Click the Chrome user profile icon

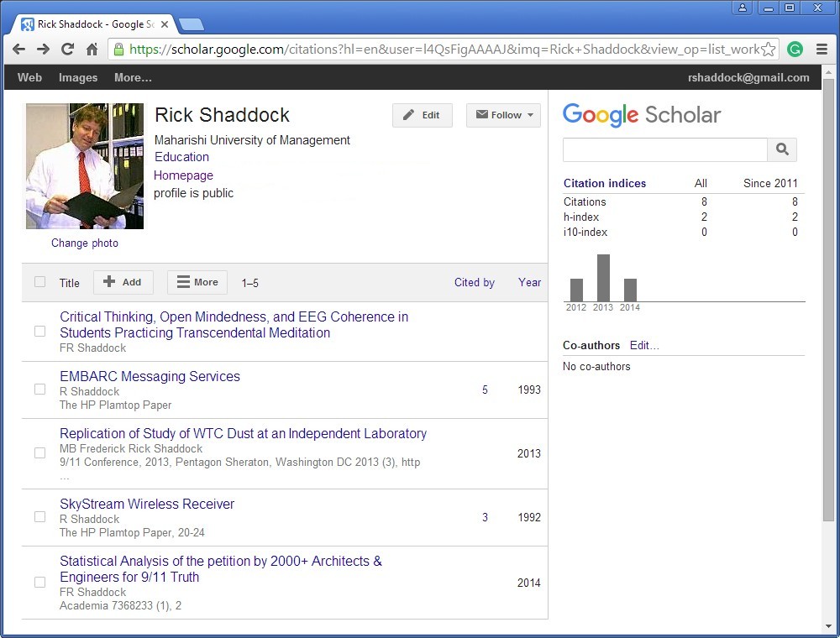coord(743,8)
